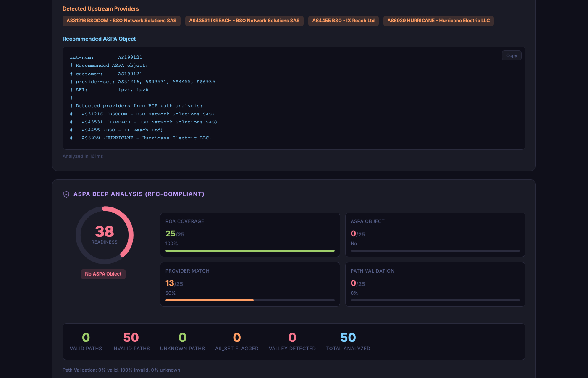Click the aut-num AS199121 line
Image resolution: width=588 pixels, height=378 pixels.
pos(106,58)
